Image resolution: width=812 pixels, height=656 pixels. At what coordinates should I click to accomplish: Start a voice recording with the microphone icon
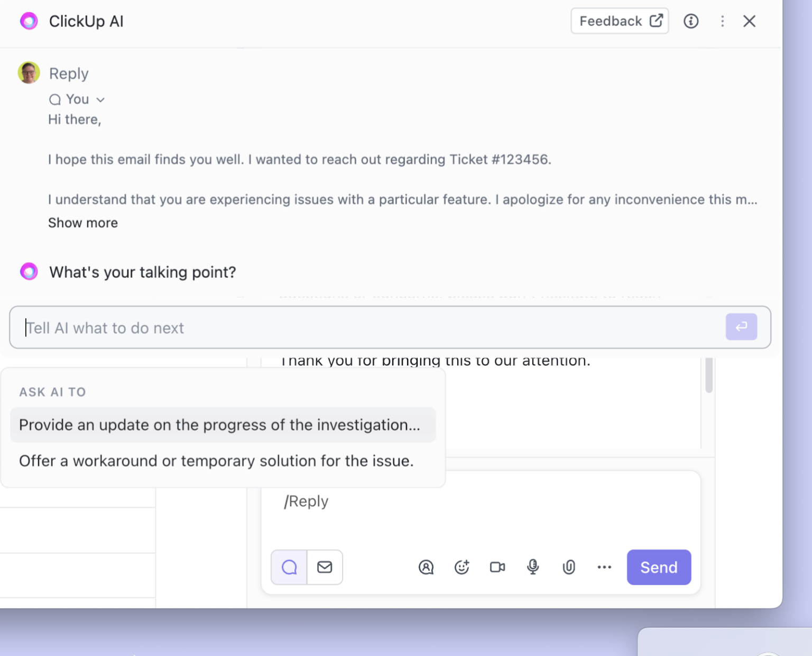point(533,567)
